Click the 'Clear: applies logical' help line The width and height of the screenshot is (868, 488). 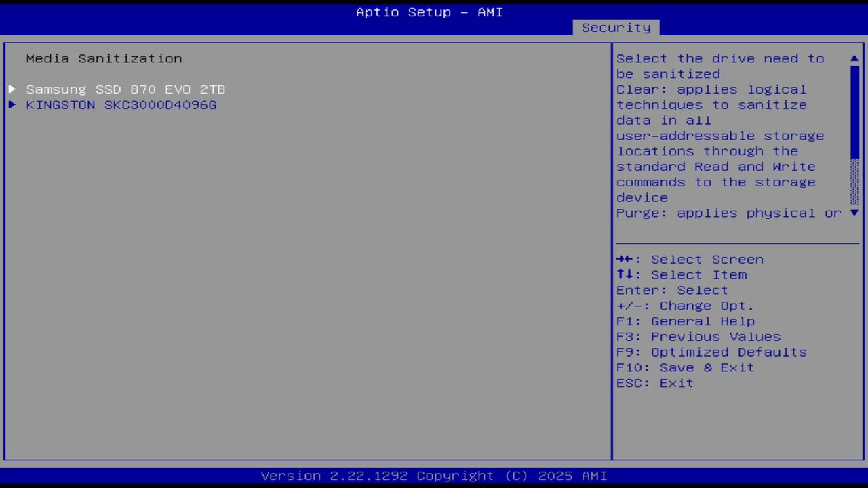coord(711,89)
